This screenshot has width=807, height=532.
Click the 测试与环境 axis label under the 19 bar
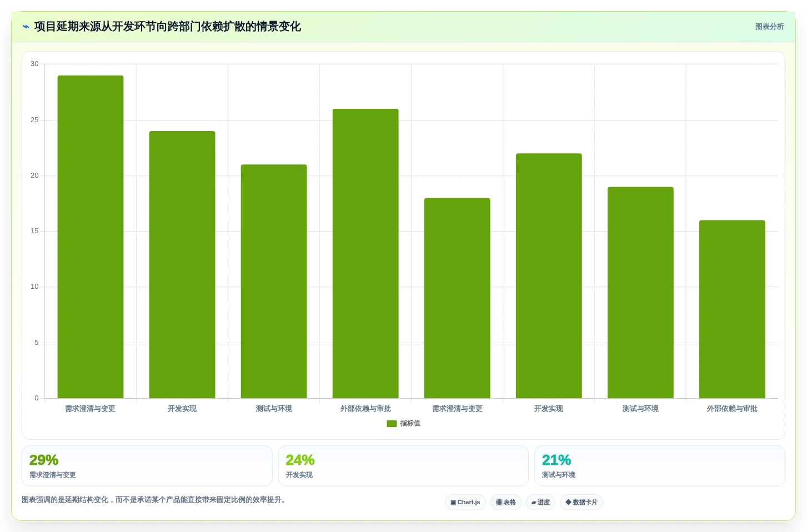tap(640, 409)
